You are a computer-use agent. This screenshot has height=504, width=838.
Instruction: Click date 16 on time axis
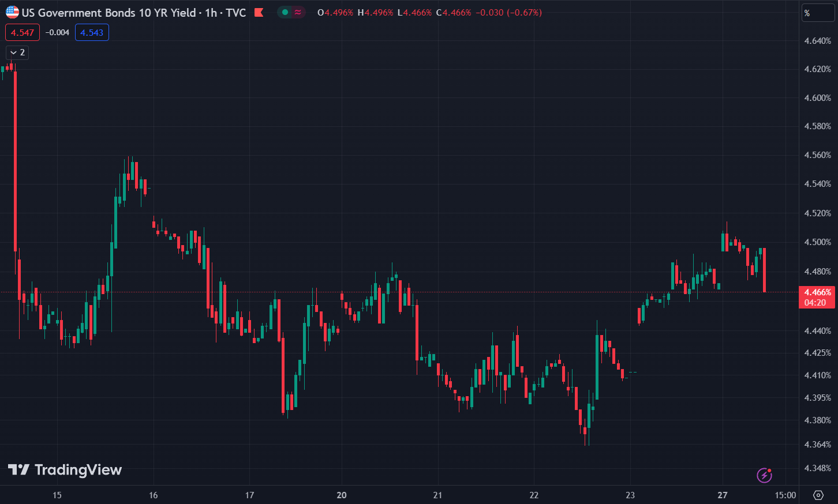click(x=154, y=495)
